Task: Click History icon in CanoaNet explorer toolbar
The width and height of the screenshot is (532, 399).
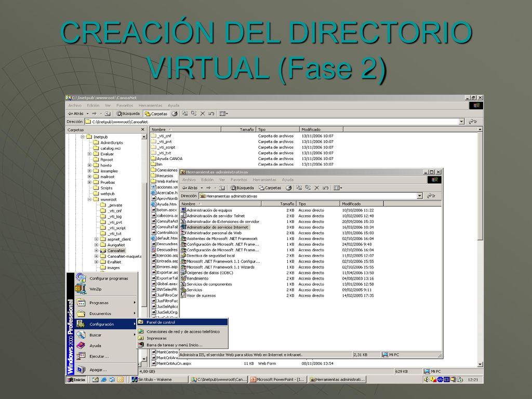Action: (x=175, y=114)
